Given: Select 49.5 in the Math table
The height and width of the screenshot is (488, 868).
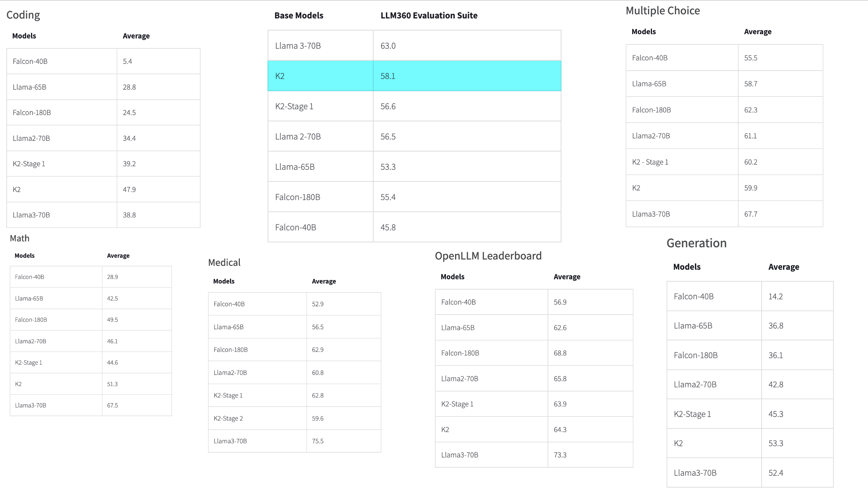Looking at the screenshot, I should coord(112,320).
